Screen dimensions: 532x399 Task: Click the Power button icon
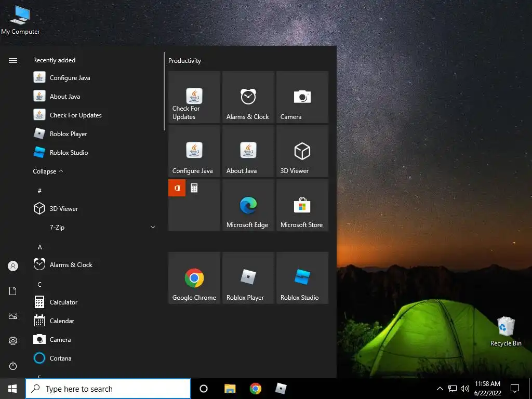[13, 366]
